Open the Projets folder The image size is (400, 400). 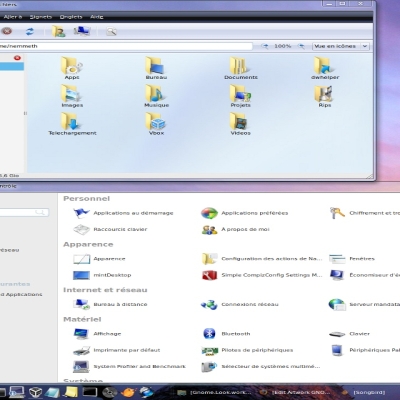(241, 96)
